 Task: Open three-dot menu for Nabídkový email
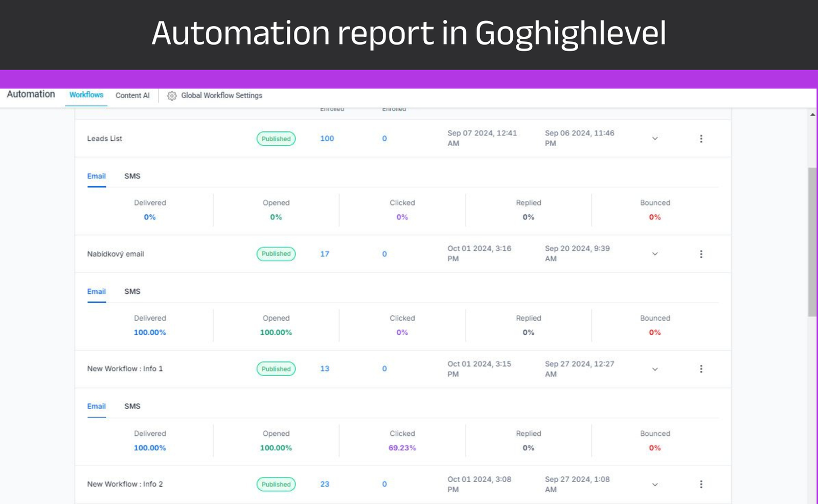coord(701,254)
